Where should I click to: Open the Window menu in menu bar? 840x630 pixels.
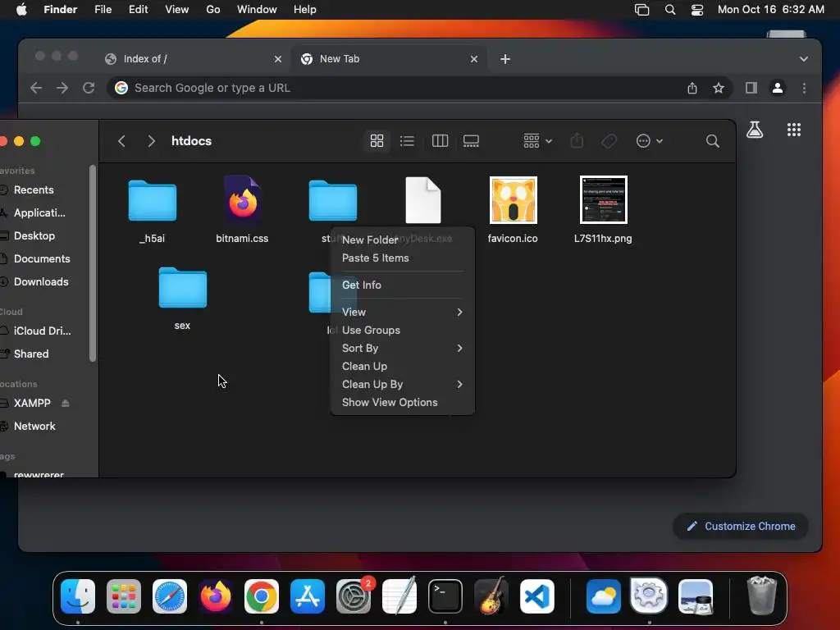[x=257, y=10]
